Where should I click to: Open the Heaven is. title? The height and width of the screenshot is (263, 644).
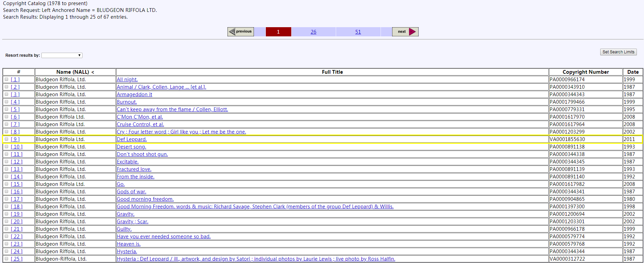tap(129, 244)
